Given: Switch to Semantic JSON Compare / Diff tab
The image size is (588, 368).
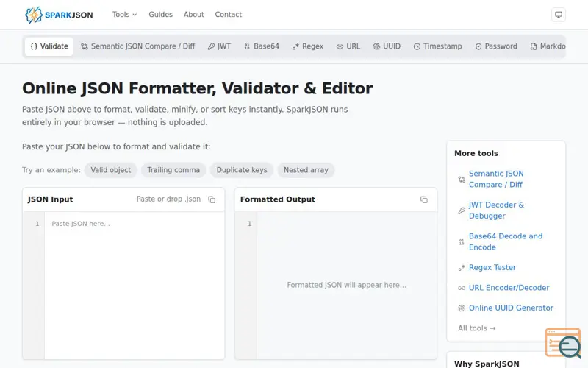Looking at the screenshot, I should (138, 46).
